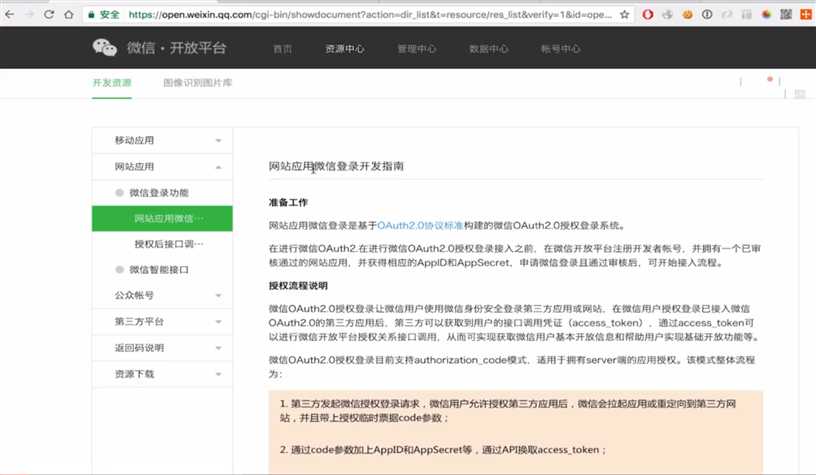Click the 准备工作 heading
Image resolution: width=816 pixels, height=475 pixels.
pos(288,202)
